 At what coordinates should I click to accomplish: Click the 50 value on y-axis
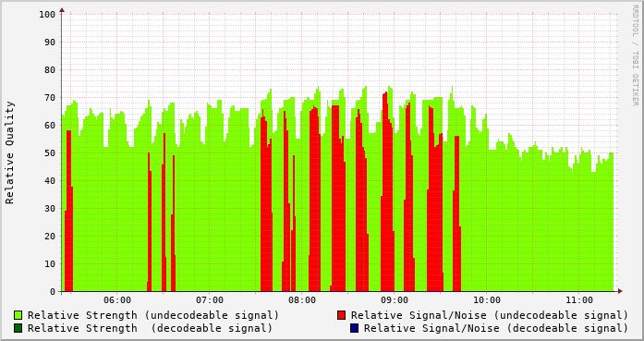pos(50,152)
